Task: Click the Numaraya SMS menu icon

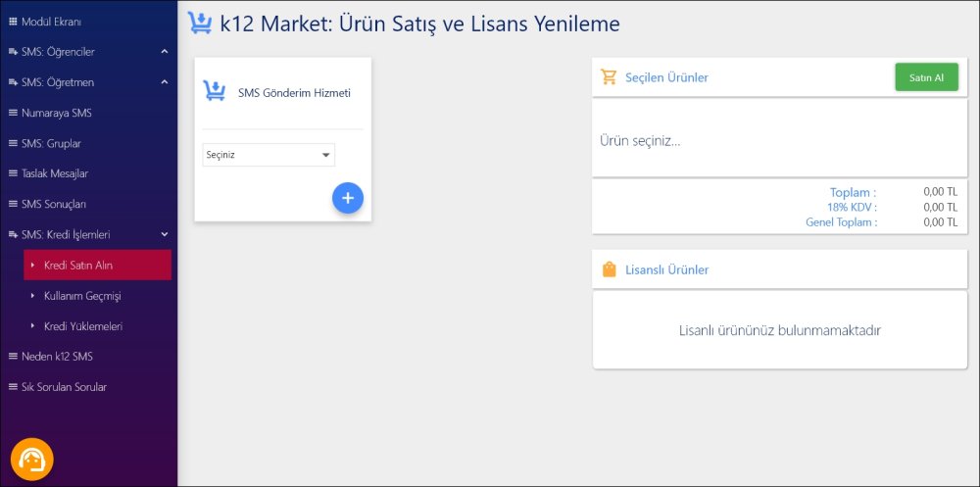Action: 13,113
